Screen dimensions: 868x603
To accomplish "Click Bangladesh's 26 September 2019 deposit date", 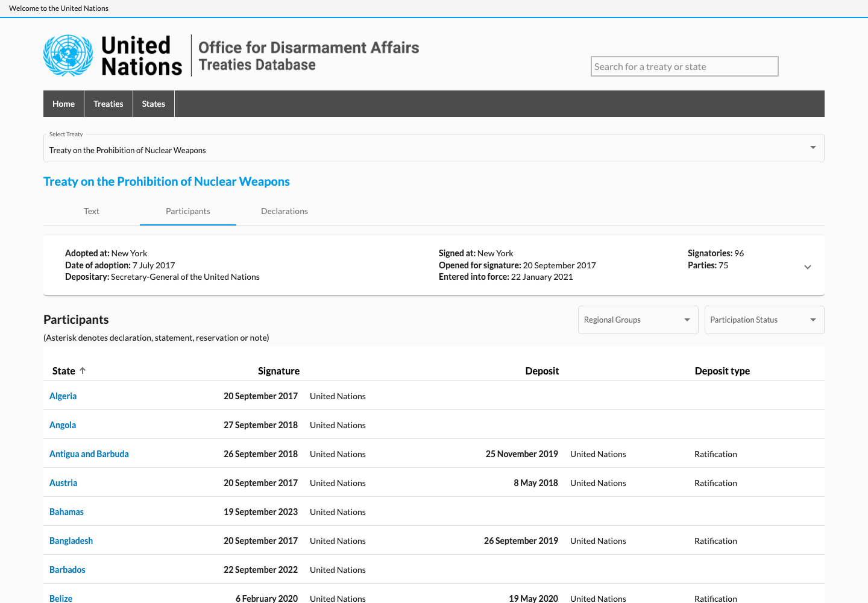I will click(x=521, y=541).
